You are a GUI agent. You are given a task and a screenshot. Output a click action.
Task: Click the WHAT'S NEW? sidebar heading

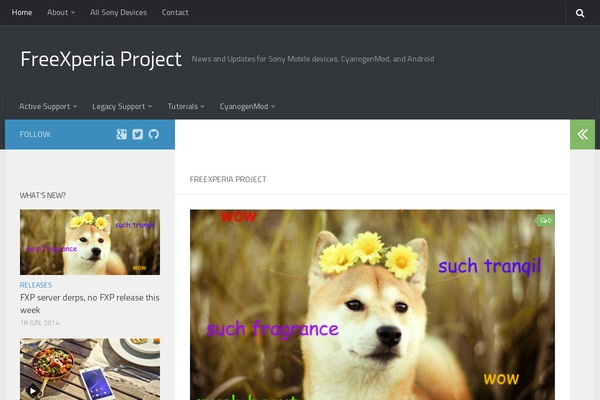pos(43,196)
